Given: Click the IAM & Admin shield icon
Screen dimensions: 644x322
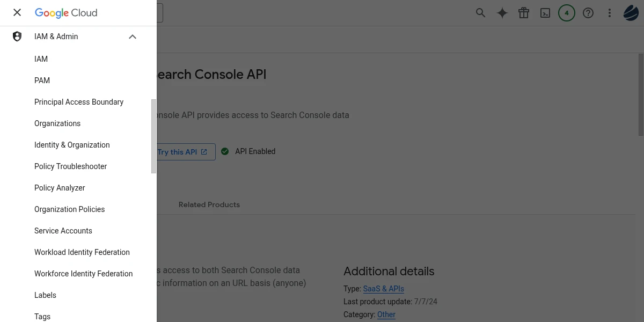Looking at the screenshot, I should pos(17,36).
